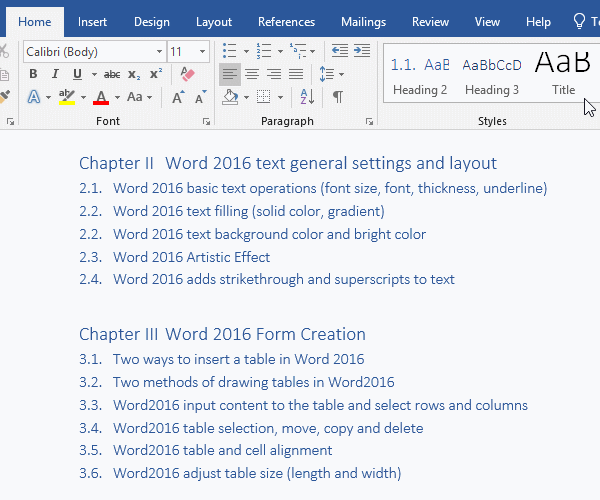600x500 pixels.
Task: Open Text Effects dropdown arrow
Action: click(48, 97)
